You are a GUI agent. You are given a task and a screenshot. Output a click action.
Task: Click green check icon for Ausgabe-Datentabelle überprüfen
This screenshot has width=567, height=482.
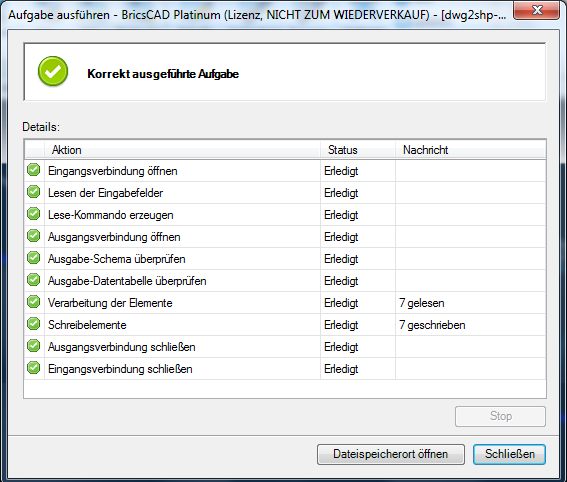coord(34,280)
